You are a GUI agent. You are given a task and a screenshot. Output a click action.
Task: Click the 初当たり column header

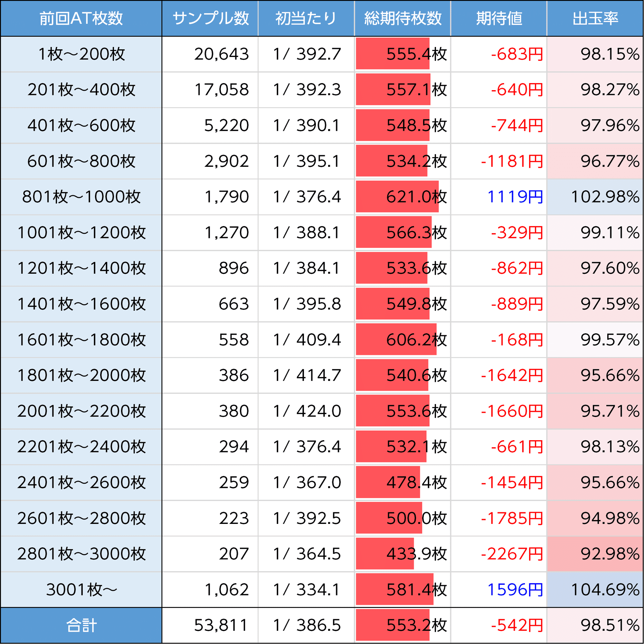pyautogui.click(x=306, y=18)
